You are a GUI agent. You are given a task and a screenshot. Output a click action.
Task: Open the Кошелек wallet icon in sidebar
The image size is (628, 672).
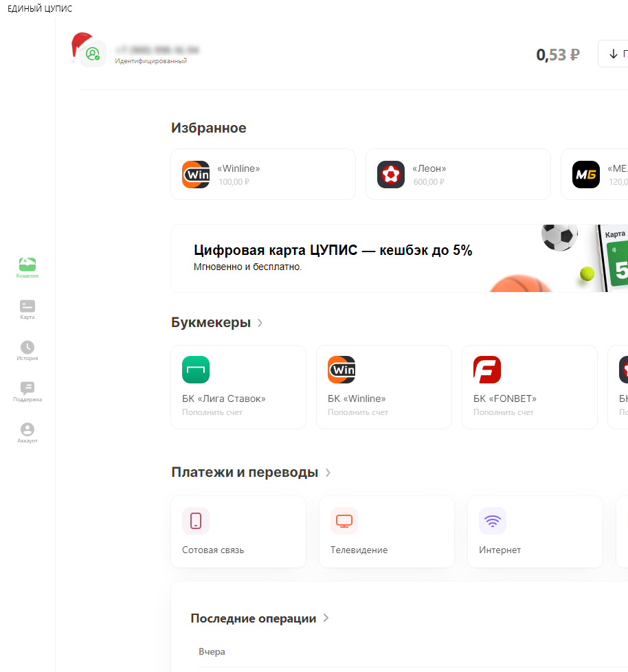coord(27,265)
